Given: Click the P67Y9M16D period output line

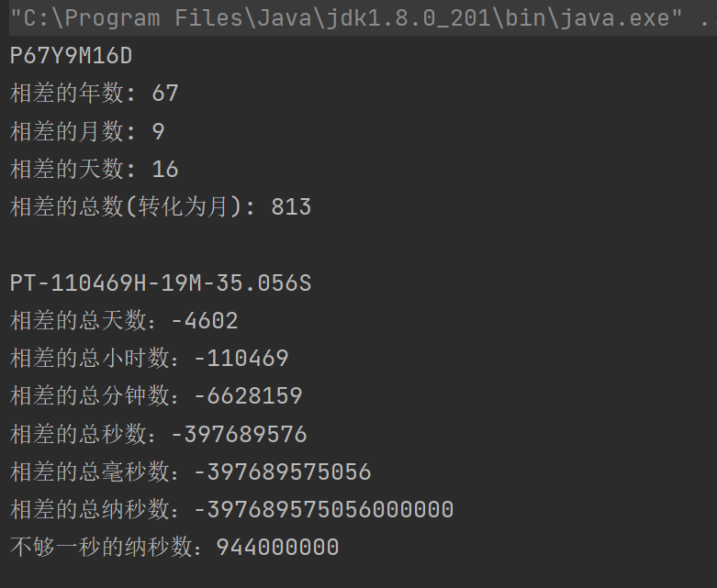Looking at the screenshot, I should (x=71, y=56).
